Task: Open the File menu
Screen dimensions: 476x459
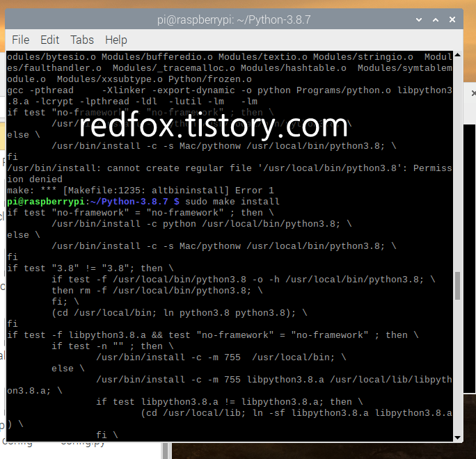Action: [x=20, y=40]
